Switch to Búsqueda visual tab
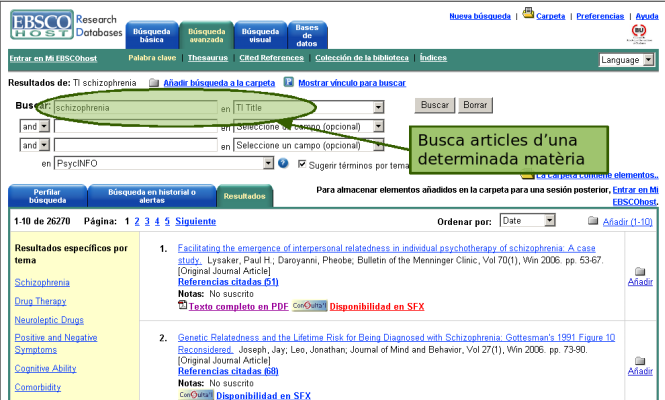Screen dimensions: 665x400 pos(260,35)
